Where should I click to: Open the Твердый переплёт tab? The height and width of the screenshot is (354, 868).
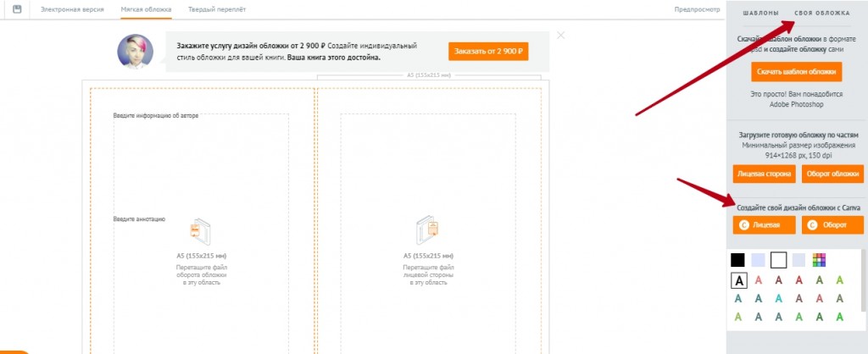click(217, 9)
